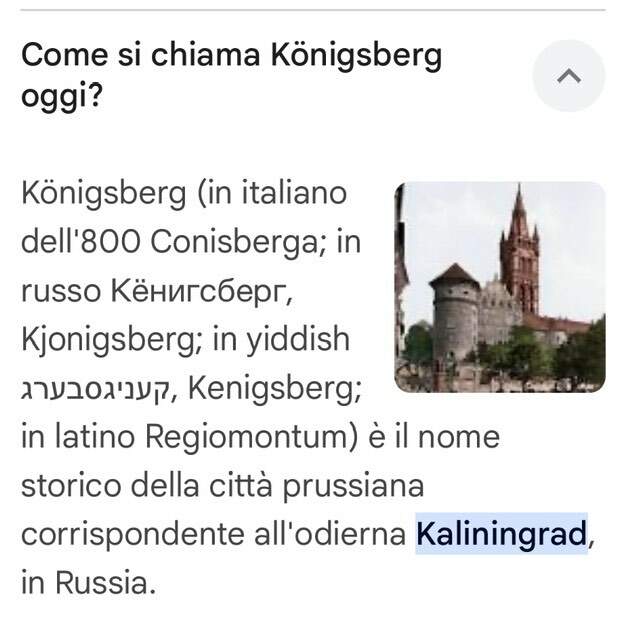Click the Yiddish Hebrew-script name
The width and height of the screenshot is (638, 640).
point(95,389)
